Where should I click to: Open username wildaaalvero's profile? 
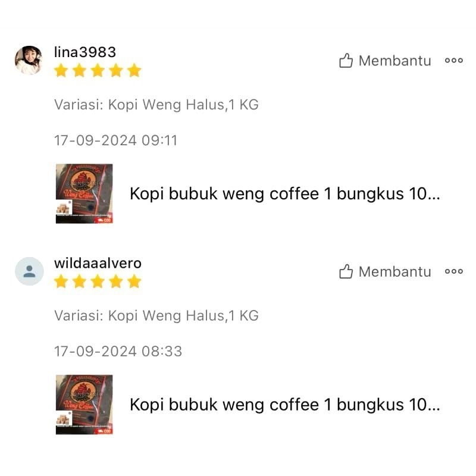click(x=98, y=263)
